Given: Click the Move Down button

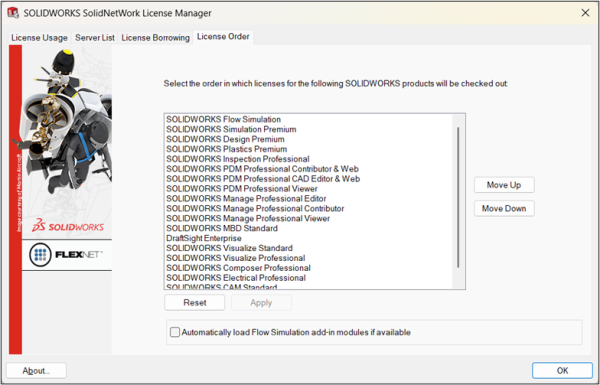Looking at the screenshot, I should point(504,209).
